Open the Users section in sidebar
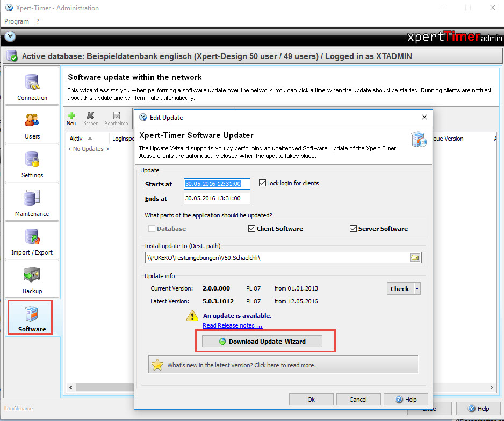The height and width of the screenshot is (421, 504). [32, 124]
